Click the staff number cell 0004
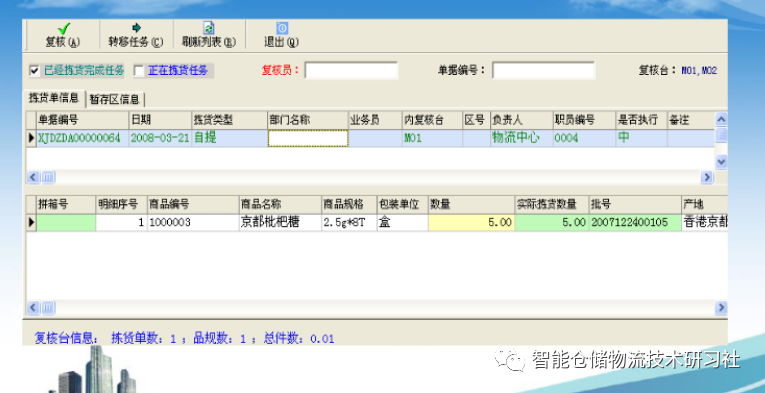This screenshot has height=393, width=765. [x=584, y=138]
